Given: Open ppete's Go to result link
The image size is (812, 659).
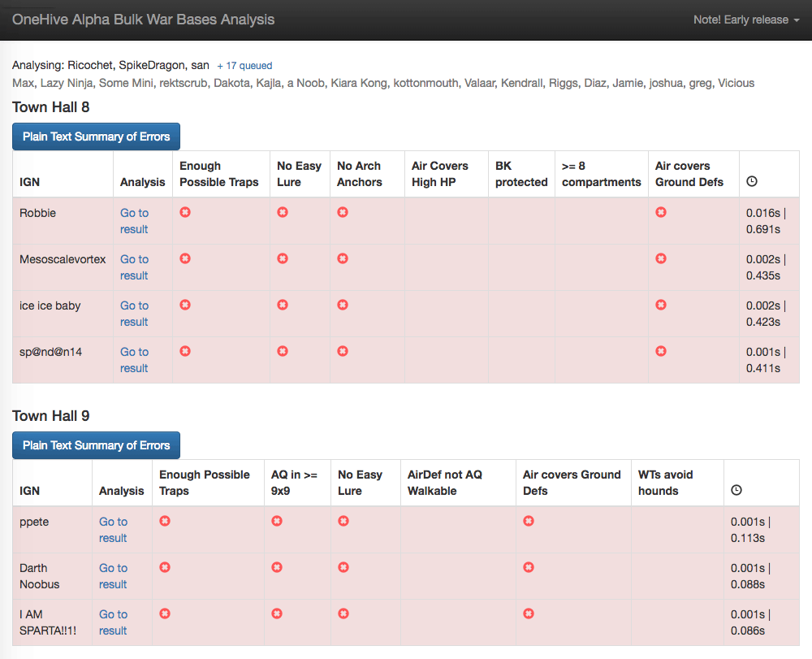Looking at the screenshot, I should tap(113, 529).
